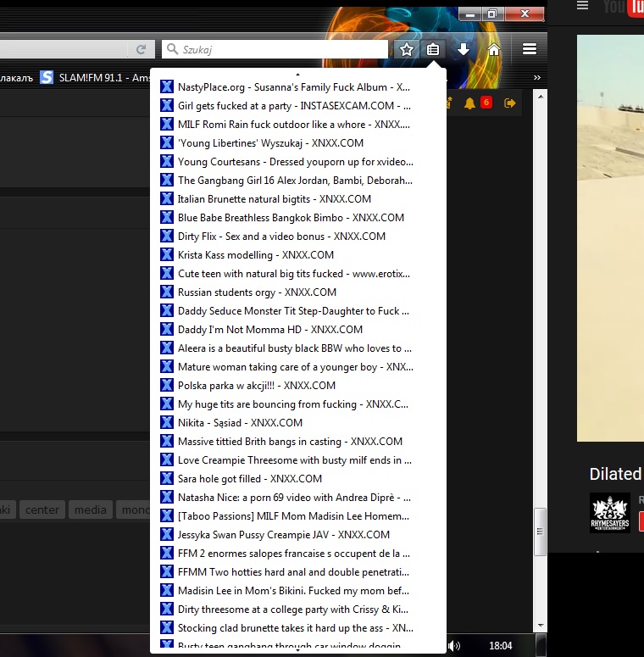The height and width of the screenshot is (657, 644).
Task: Open the YouTube guide hamburger menu
Action: pos(582,6)
